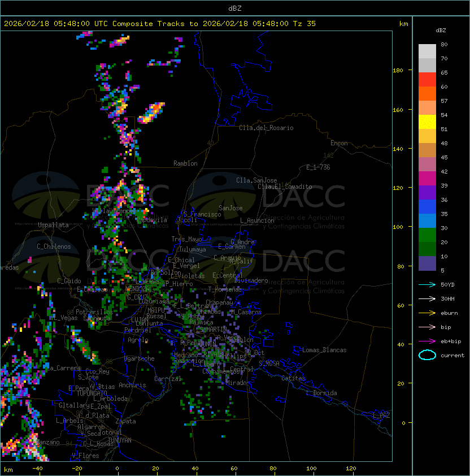Viewport: 470px width, 476px height.
Task: Select the purple 36-39 dBZ swatch
Action: coord(427,192)
